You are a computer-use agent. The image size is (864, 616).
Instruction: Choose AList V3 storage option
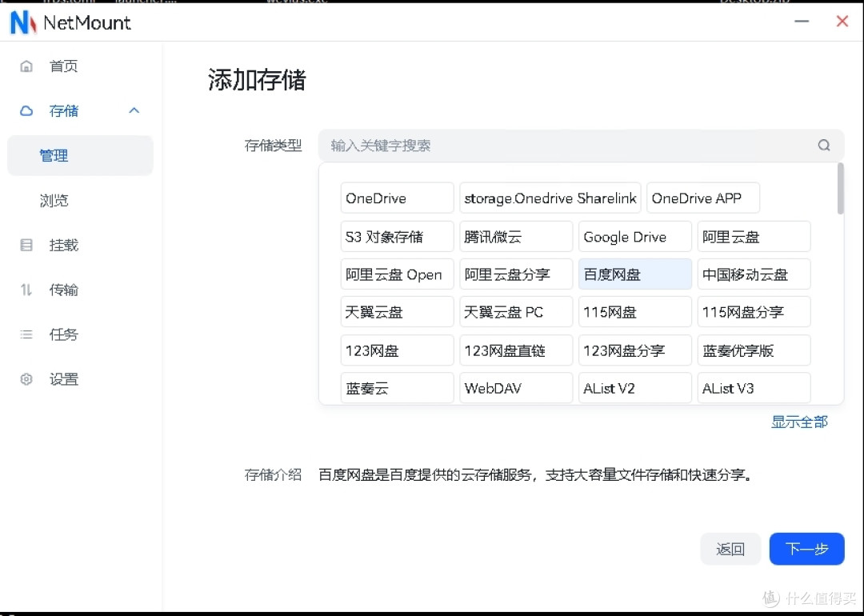click(754, 387)
